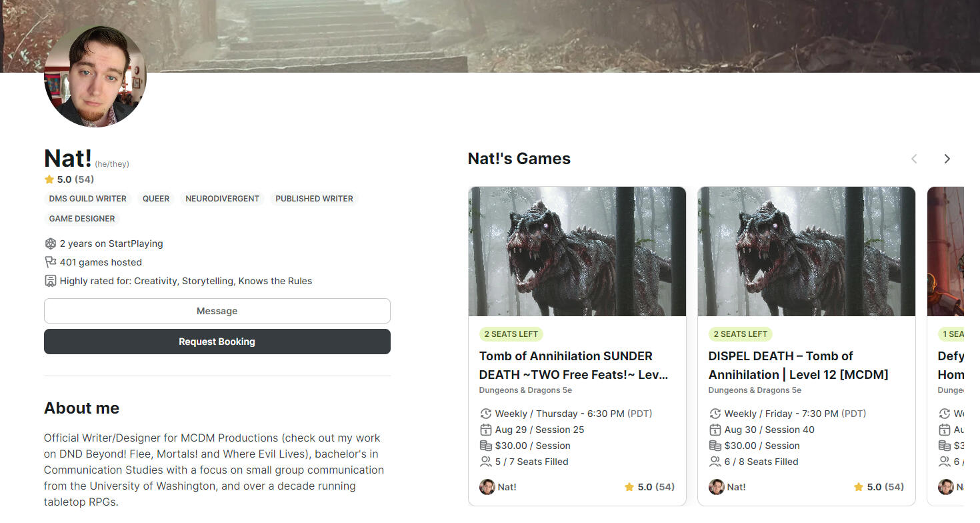Click the 2 SEATS LEFT badge on DISPEL DEATH card
The height and width of the screenshot is (523, 980).
click(x=740, y=334)
